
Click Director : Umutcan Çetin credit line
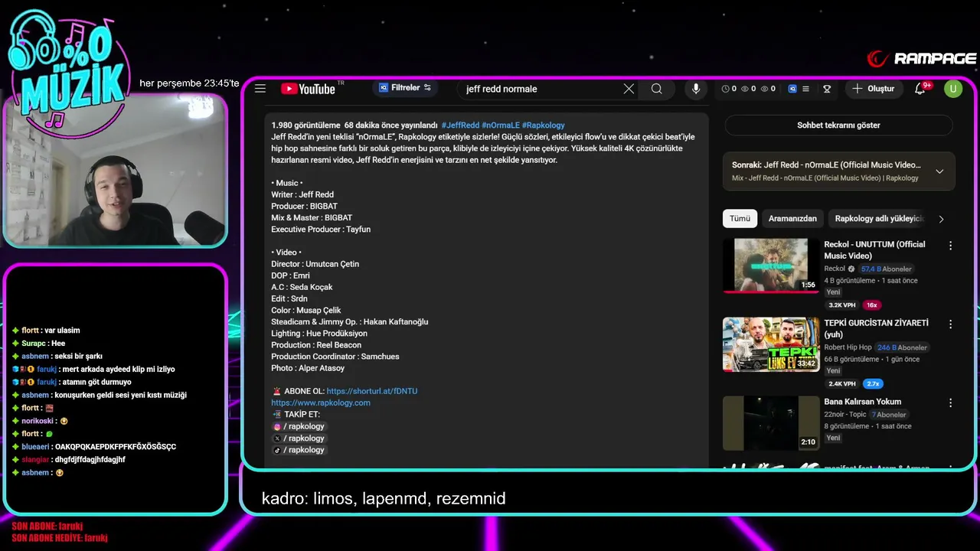(x=315, y=264)
